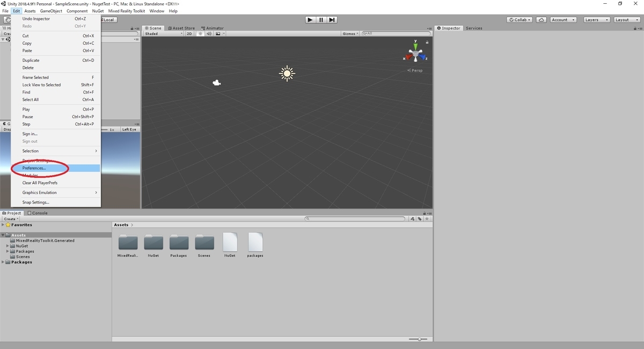Click the red X axis of orientation gizmo
The height and width of the screenshot is (349, 644).
(x=408, y=56)
